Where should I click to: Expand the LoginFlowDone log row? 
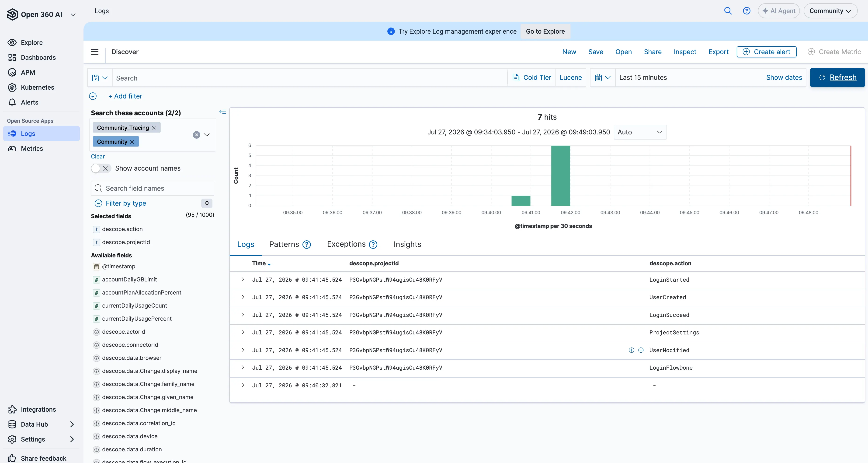coord(243,367)
